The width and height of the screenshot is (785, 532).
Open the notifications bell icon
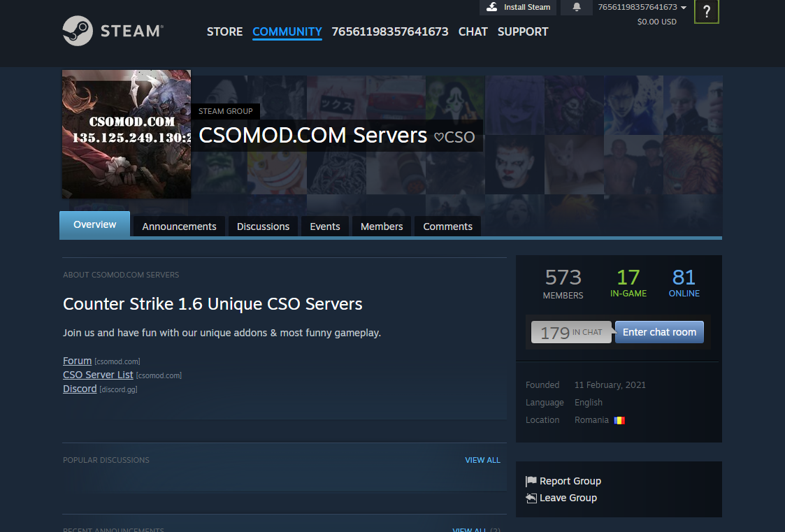577,7
